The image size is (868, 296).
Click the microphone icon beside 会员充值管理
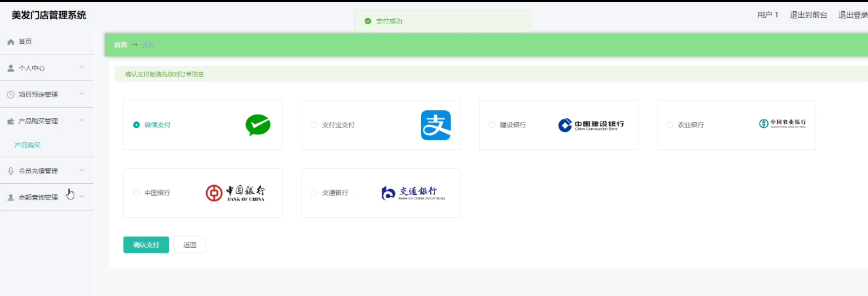coord(11,171)
